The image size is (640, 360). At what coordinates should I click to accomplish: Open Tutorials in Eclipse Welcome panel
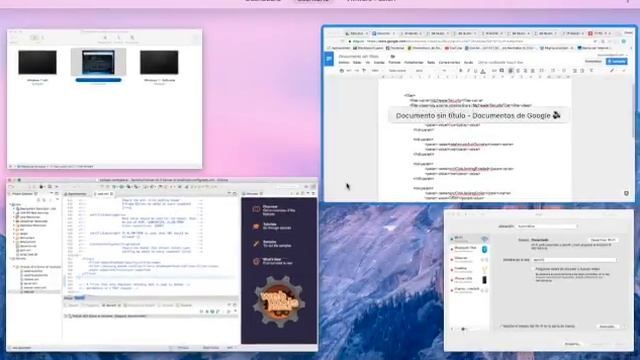click(272, 226)
